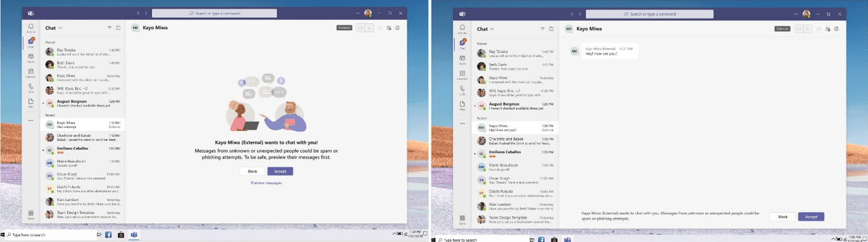Open Teams rail icon in left window
The width and height of the screenshot is (868, 242).
click(x=30, y=58)
